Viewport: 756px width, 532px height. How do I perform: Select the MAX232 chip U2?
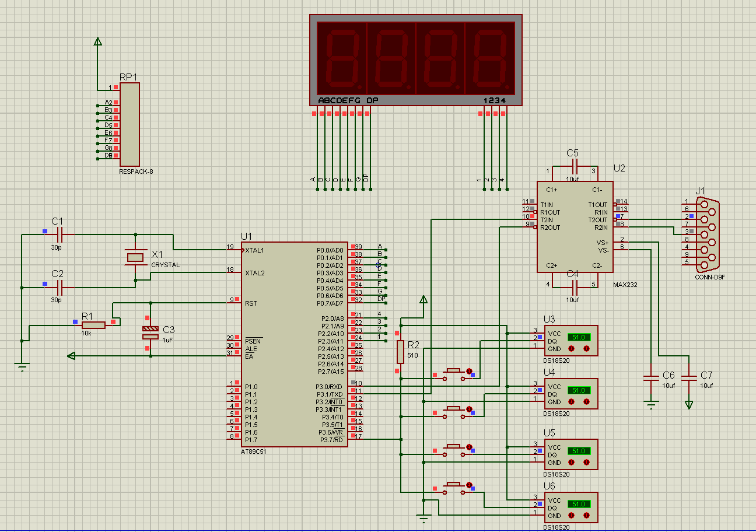coord(575,226)
